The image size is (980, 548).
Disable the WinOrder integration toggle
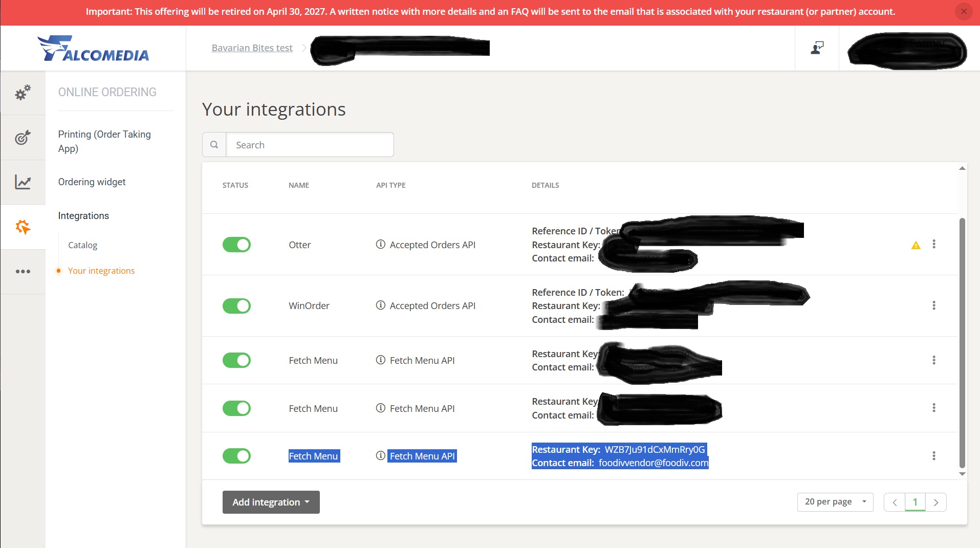[236, 306]
